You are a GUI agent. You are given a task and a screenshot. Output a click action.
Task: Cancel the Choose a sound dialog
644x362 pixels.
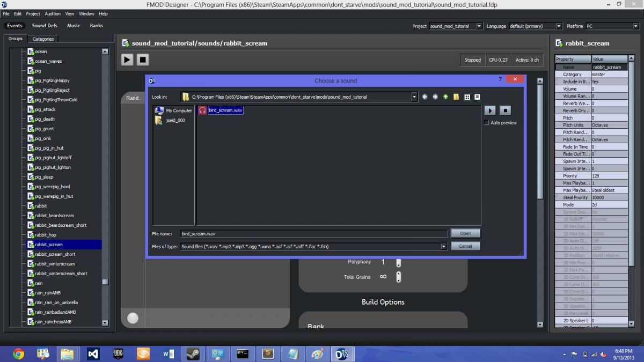pyautogui.click(x=465, y=246)
